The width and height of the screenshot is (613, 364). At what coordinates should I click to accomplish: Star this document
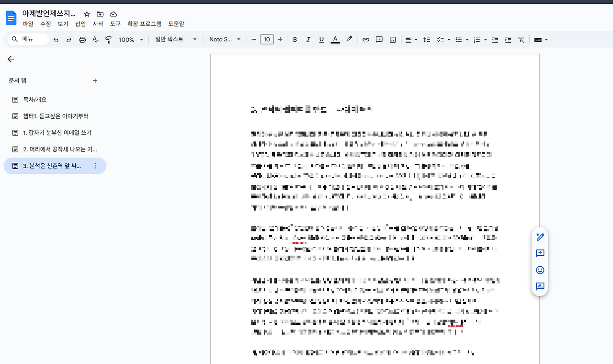tap(87, 14)
